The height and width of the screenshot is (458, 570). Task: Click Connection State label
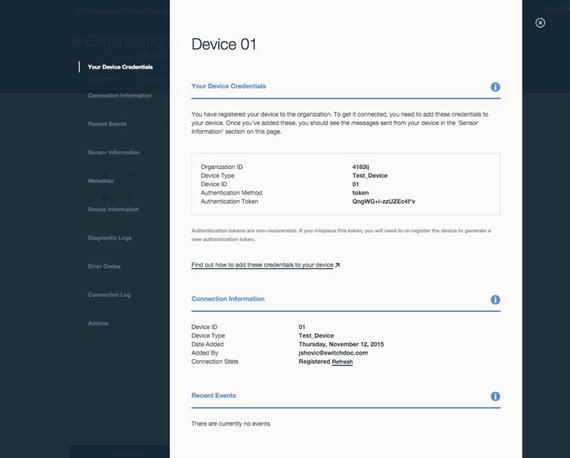[215, 362]
